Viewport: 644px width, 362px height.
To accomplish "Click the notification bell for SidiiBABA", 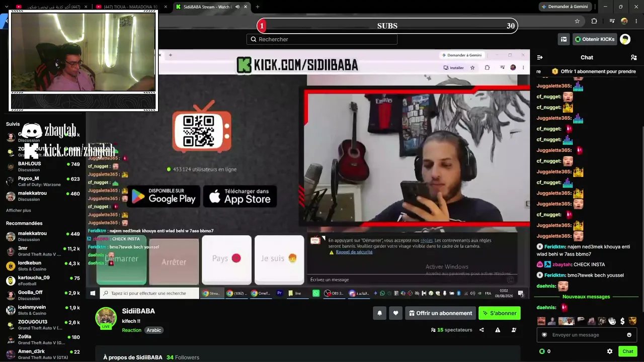I will tap(380, 313).
